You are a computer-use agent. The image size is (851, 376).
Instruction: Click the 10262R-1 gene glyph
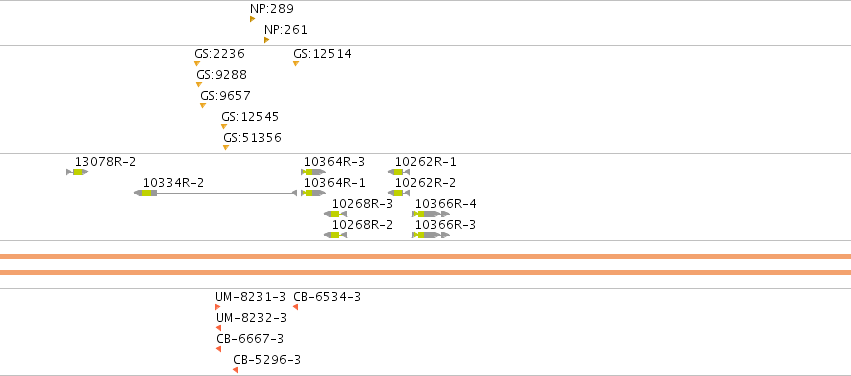[399, 172]
